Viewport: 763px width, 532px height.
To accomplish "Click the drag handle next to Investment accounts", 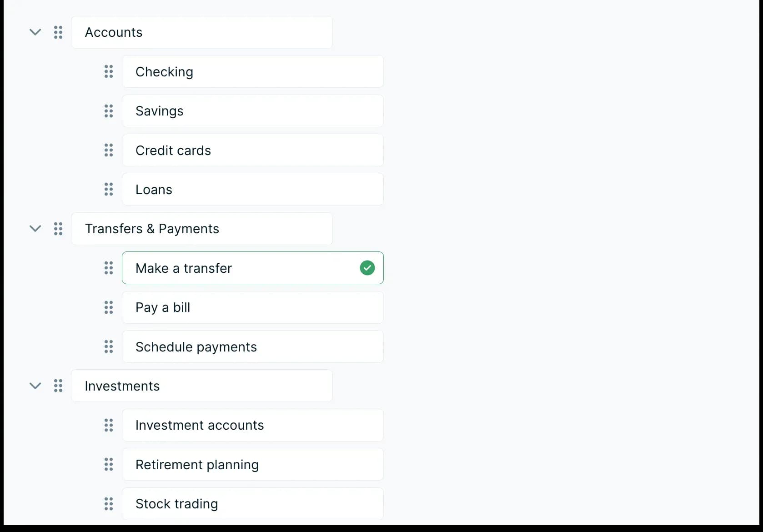I will coord(109,425).
